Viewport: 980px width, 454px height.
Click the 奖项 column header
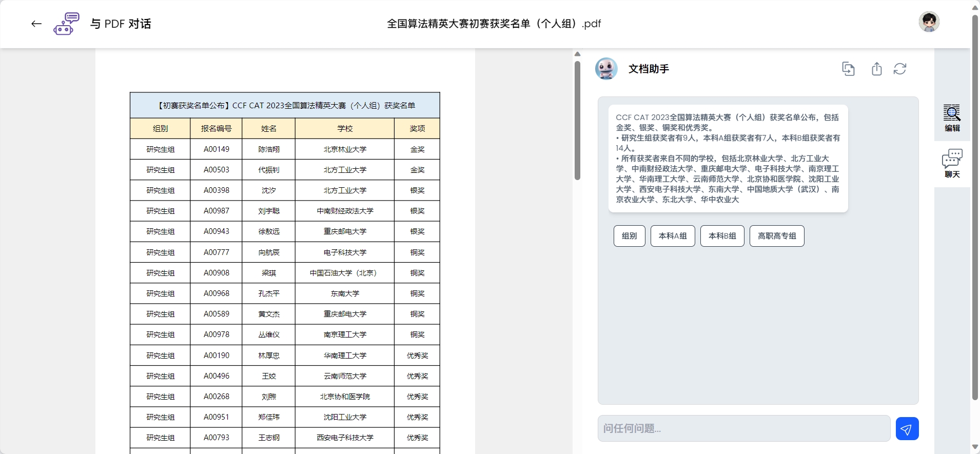(417, 129)
